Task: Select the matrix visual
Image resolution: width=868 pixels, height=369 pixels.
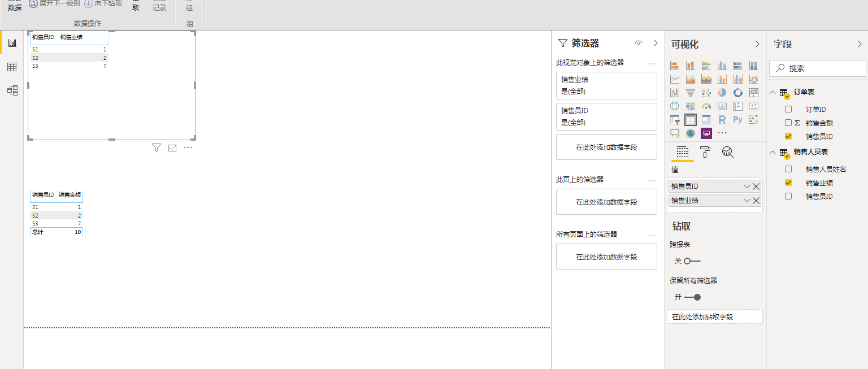Action: coord(706,120)
